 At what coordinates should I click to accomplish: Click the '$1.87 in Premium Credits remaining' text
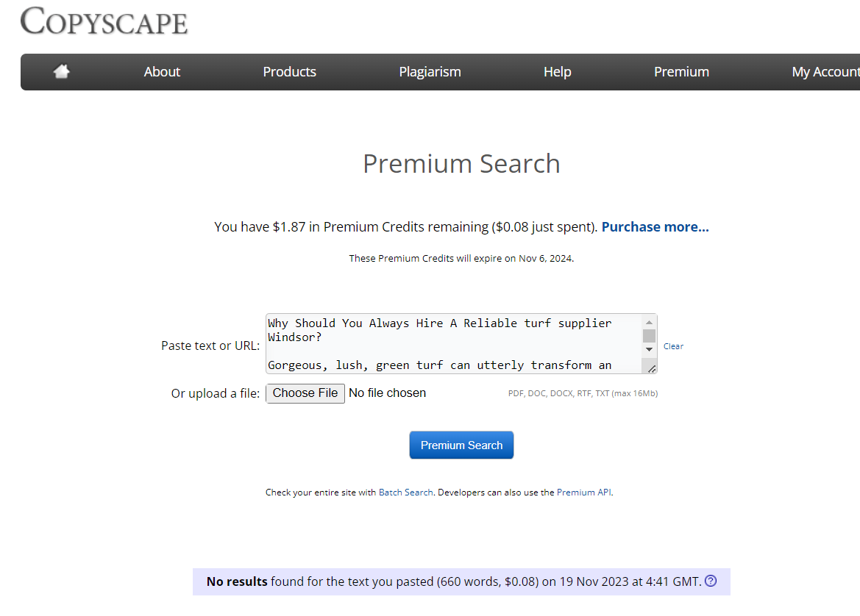click(380, 227)
